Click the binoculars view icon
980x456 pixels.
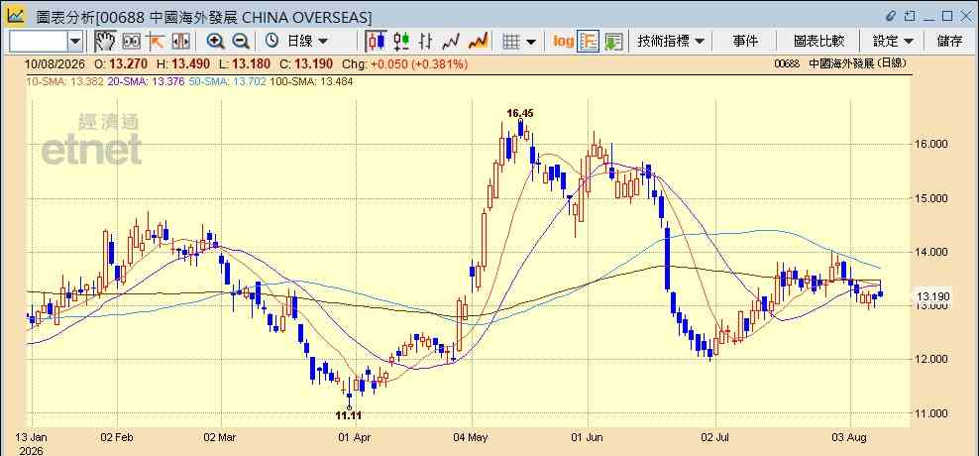point(131,42)
